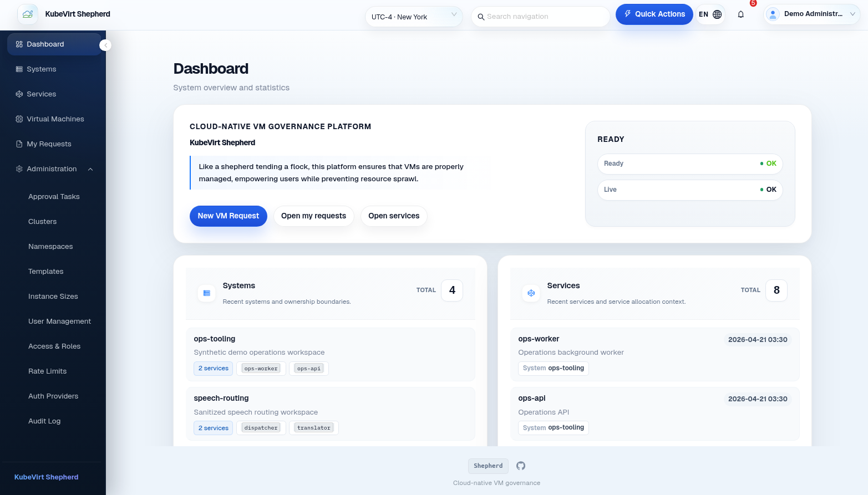Viewport: 868px width, 495px height.
Task: Click the New VM Request button
Action: pyautogui.click(x=228, y=216)
